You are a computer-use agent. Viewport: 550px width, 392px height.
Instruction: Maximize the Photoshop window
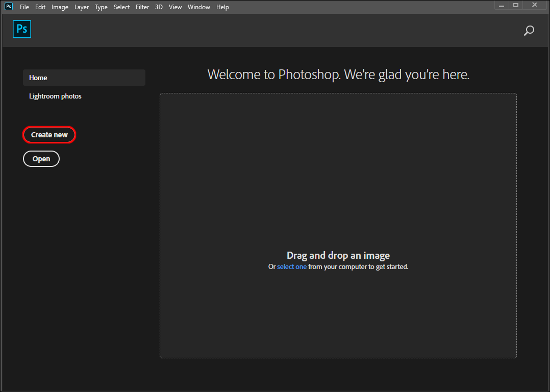point(516,5)
